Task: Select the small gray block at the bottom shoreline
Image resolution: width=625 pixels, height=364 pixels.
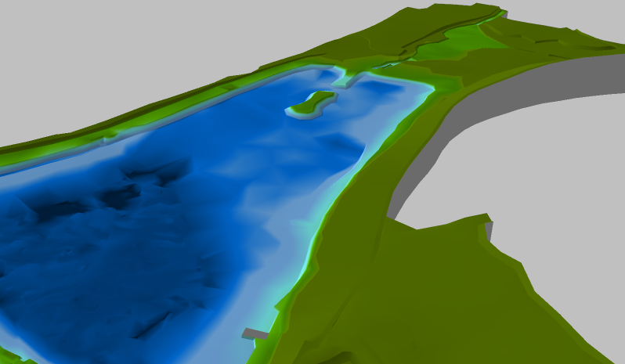Action: click(255, 334)
